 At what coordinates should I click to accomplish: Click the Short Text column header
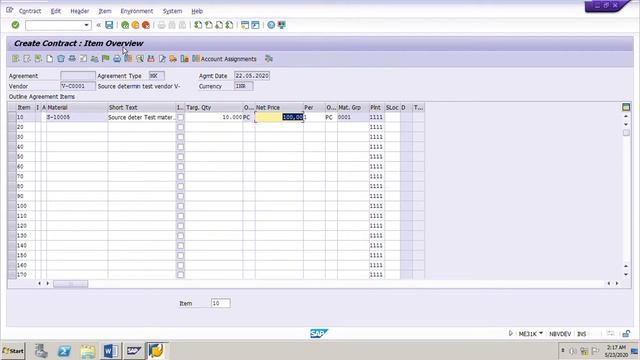click(142, 107)
